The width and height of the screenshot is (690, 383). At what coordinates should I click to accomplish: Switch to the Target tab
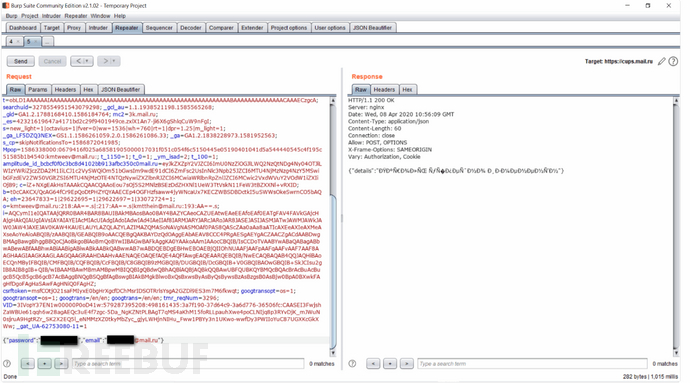51,28
